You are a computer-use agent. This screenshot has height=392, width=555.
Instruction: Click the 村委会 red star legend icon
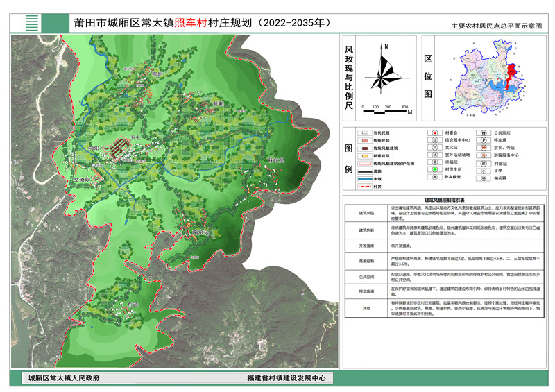click(434, 132)
